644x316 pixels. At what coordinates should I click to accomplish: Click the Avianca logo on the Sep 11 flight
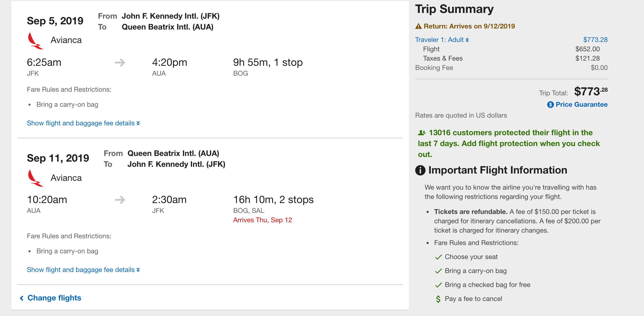[x=35, y=178]
